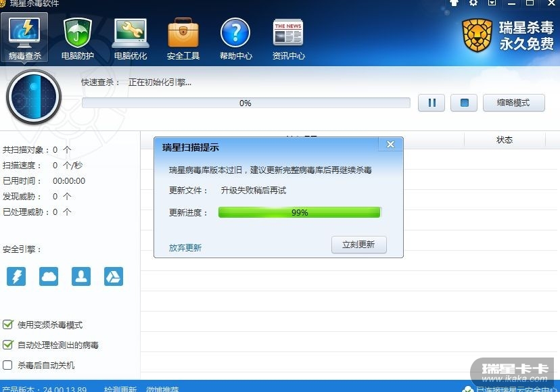Maximize the Rising antivirus window
The image size is (560, 392).
point(530,3)
